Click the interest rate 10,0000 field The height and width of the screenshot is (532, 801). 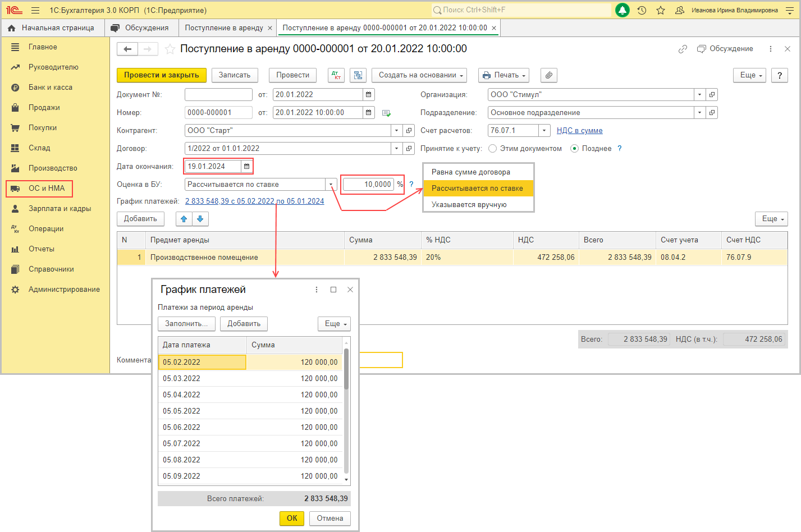369,185
